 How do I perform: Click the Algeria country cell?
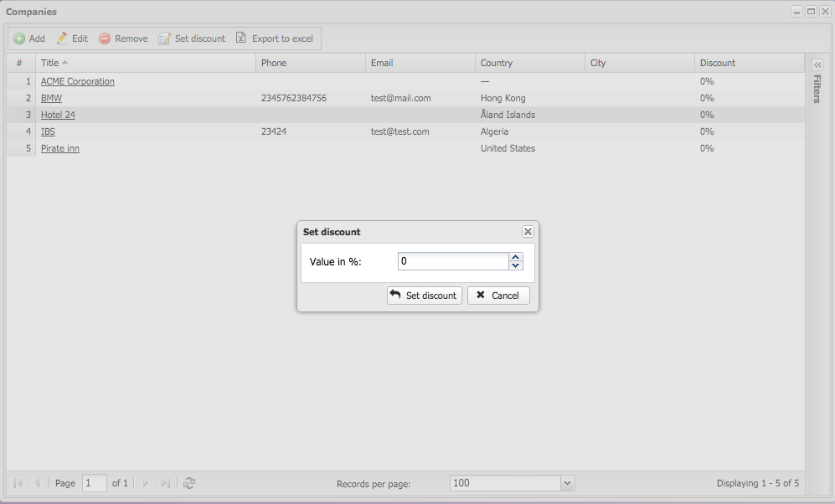click(x=494, y=131)
